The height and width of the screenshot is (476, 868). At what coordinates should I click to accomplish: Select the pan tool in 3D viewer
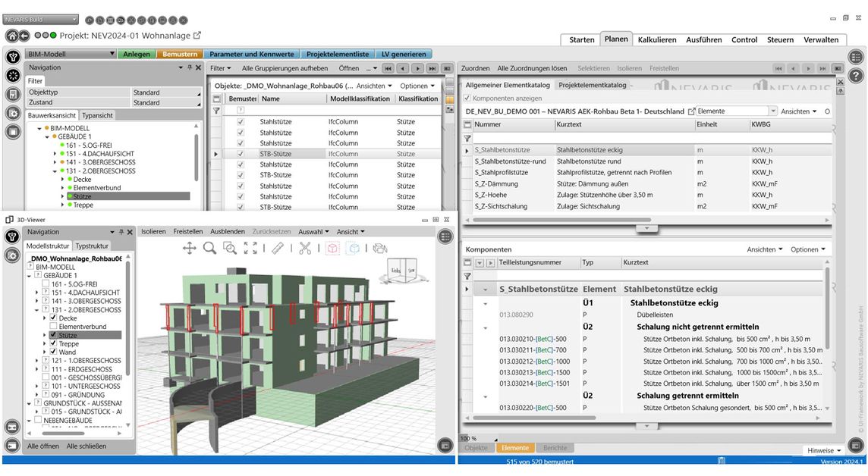[x=190, y=248]
